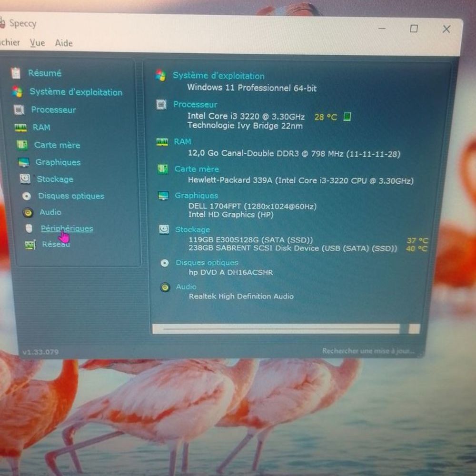This screenshot has height=476, width=476.
Task: Click the Carte mère heading in summary
Action: tap(197, 169)
